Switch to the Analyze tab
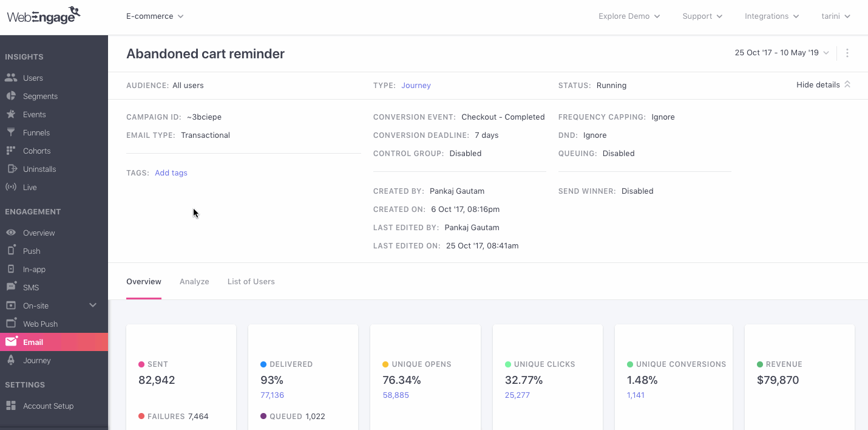 pyautogui.click(x=194, y=281)
